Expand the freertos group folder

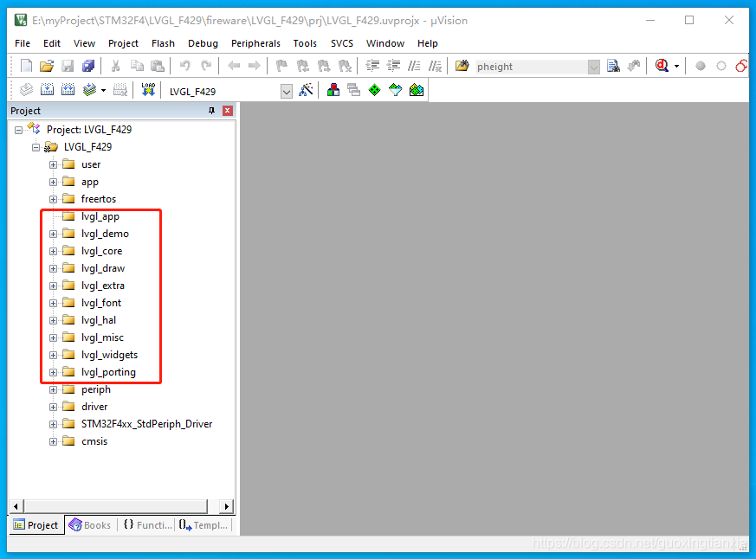[53, 200]
